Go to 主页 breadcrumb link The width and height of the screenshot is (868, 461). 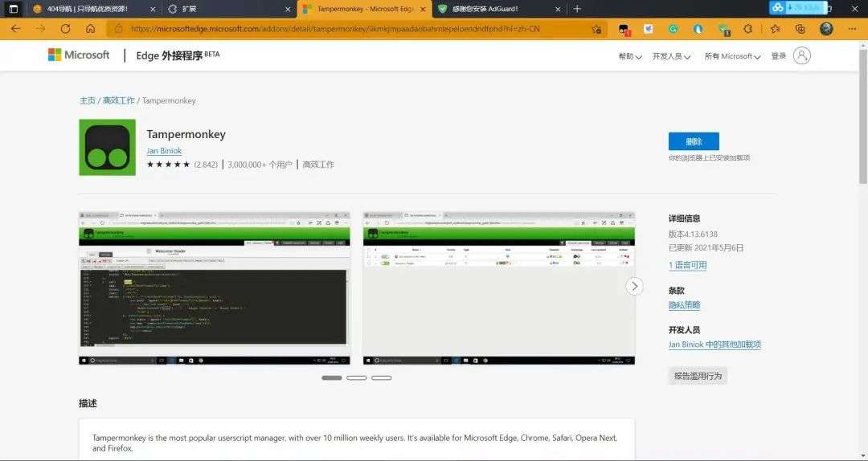pyautogui.click(x=88, y=100)
